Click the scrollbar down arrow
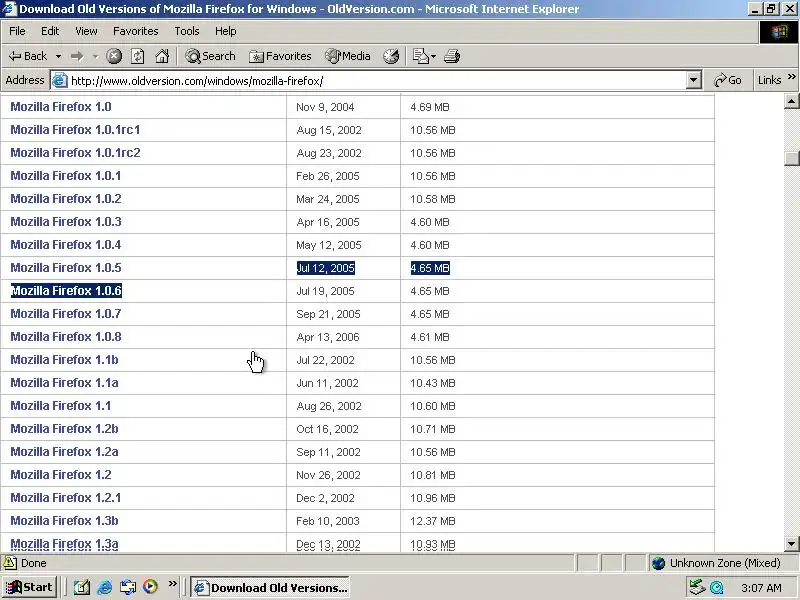Screen dimensions: 800x600 791,544
